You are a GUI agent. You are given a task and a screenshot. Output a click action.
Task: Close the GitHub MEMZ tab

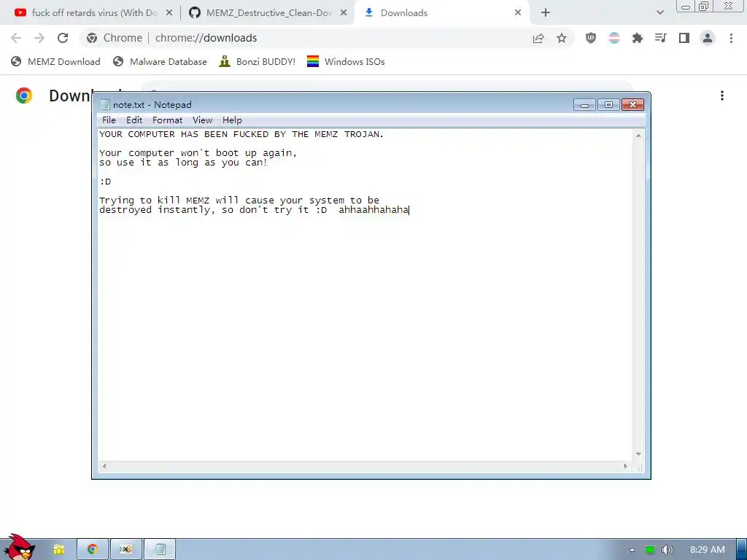(x=344, y=13)
